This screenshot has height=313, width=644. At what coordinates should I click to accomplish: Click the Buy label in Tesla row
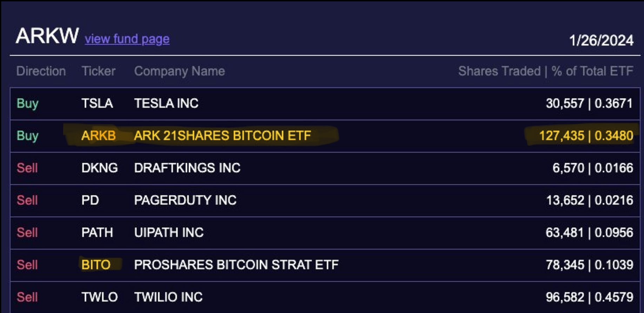[27, 103]
